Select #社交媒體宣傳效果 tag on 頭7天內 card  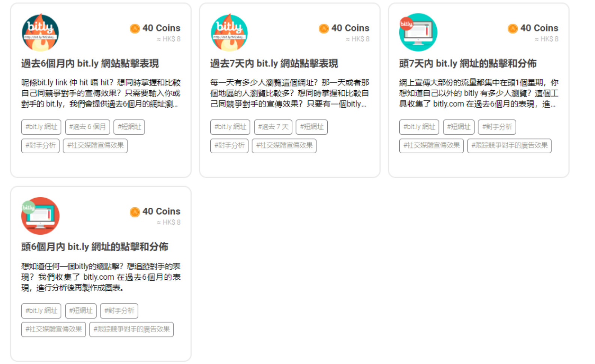pyautogui.click(x=432, y=146)
